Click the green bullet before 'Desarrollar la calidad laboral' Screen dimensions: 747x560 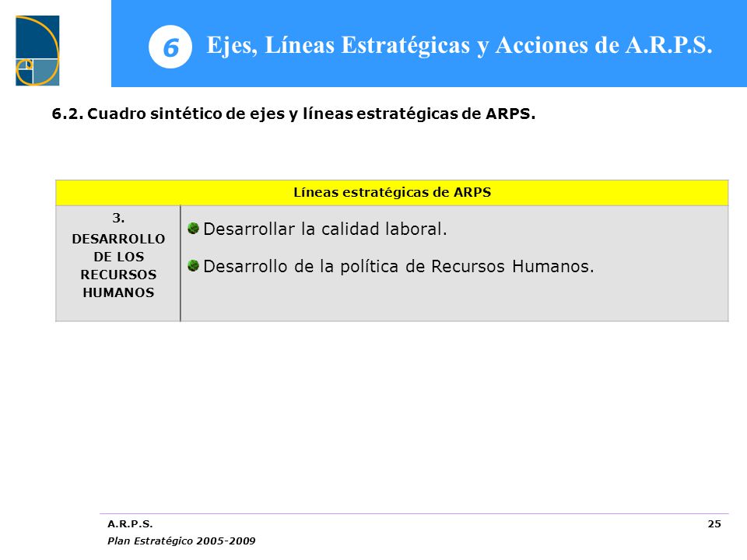[x=193, y=228]
